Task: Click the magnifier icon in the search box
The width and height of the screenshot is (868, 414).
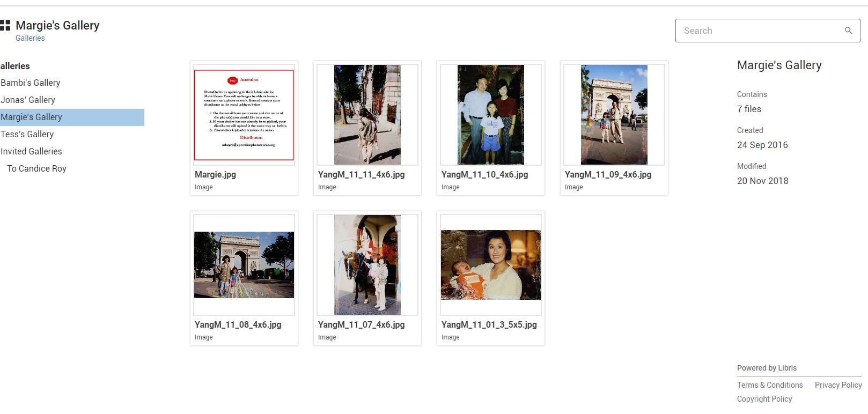Action: click(848, 31)
